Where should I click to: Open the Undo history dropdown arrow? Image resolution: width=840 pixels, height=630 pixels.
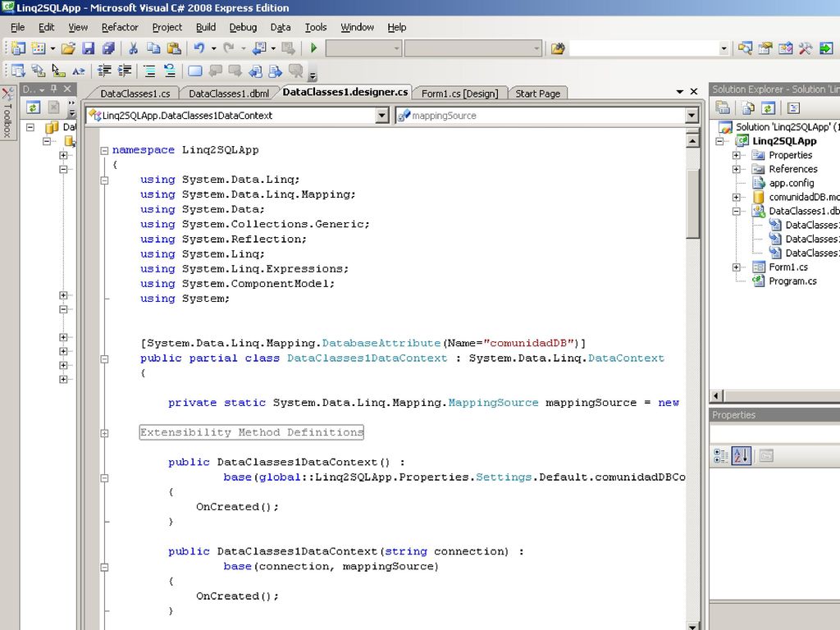click(x=214, y=48)
